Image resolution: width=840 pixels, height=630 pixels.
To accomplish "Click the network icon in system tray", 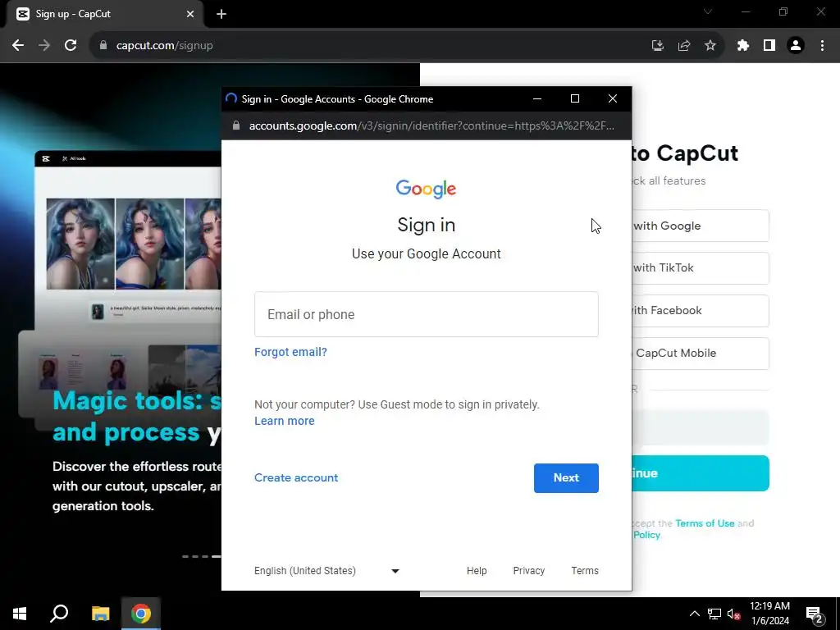I will (x=714, y=614).
